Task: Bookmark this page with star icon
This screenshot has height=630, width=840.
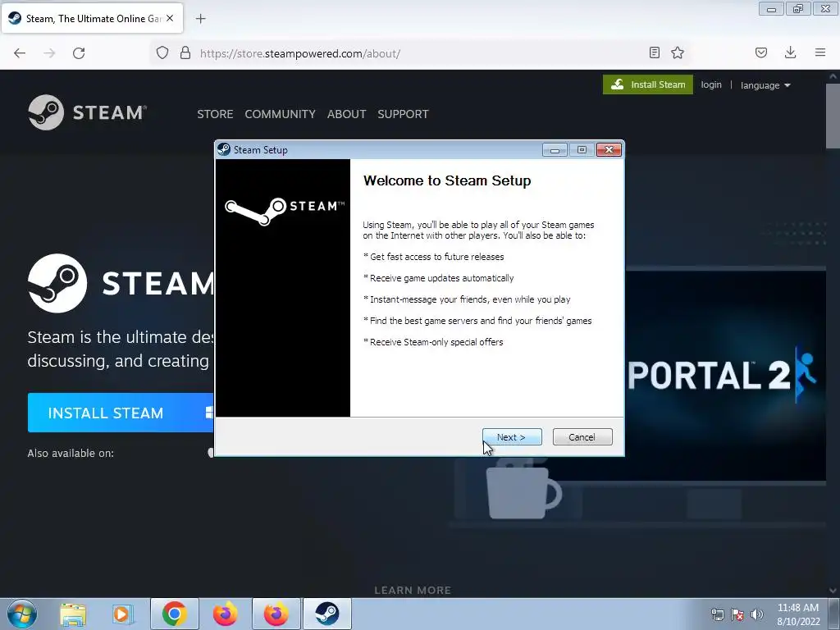Action: pos(678,52)
